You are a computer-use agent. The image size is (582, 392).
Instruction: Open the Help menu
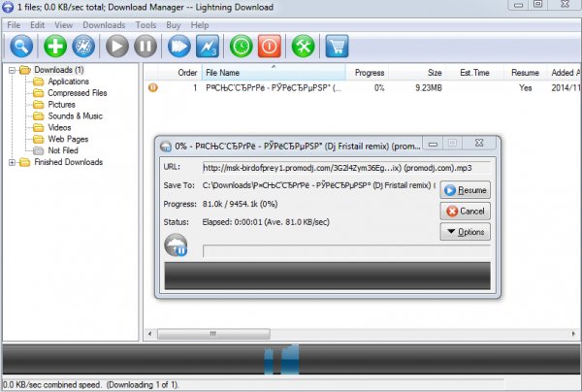[x=200, y=25]
